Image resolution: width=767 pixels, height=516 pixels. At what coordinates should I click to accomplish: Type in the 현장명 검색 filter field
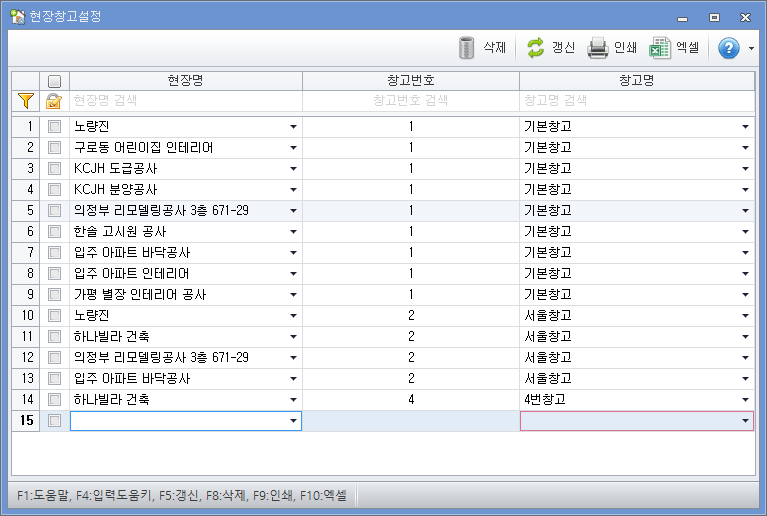point(185,101)
